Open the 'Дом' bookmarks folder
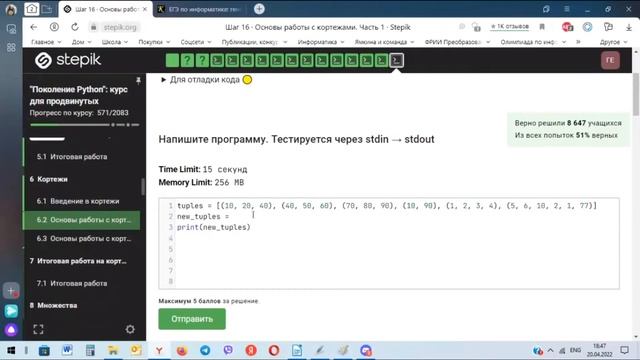Viewport: 640px width, 360px height. pyautogui.click(x=81, y=42)
